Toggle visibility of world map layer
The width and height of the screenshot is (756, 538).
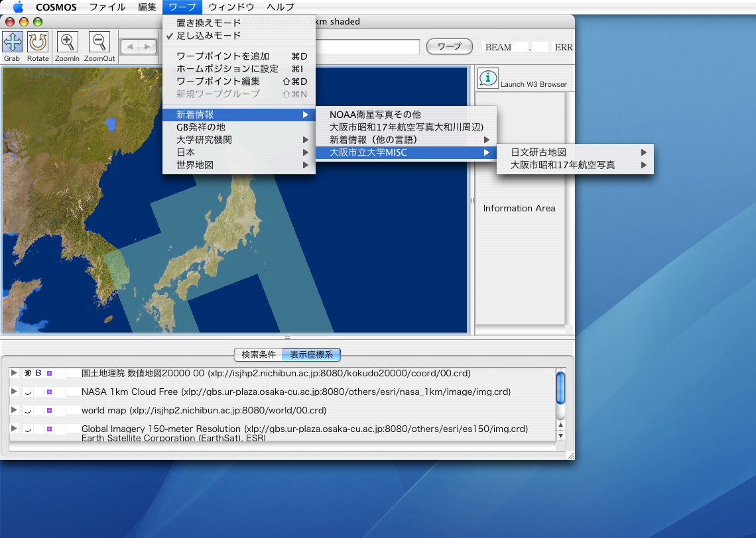click(x=28, y=410)
